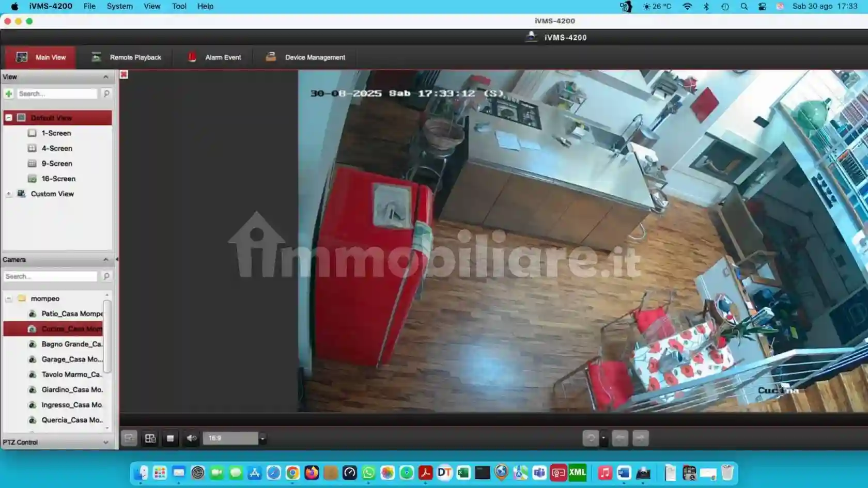Close the camera pane with the red X
Image resolution: width=868 pixels, height=488 pixels.
(x=124, y=75)
